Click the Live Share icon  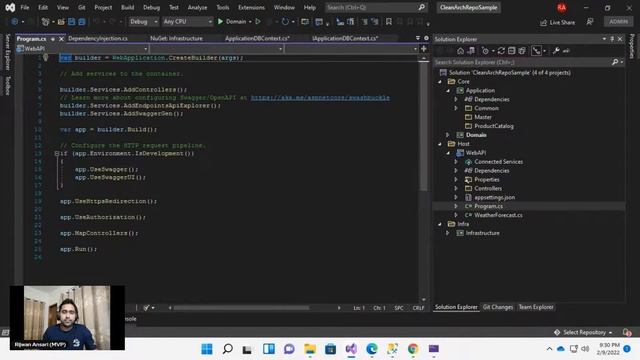click(x=543, y=22)
